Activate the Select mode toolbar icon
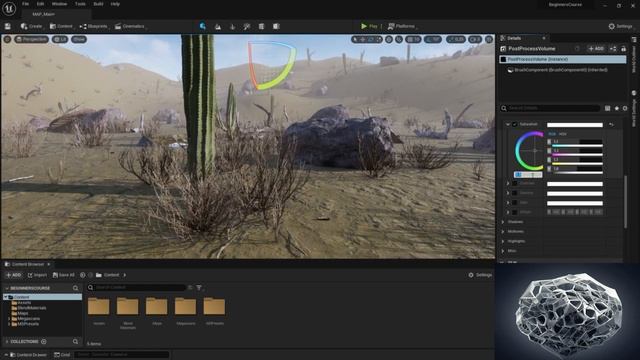 (x=202, y=26)
